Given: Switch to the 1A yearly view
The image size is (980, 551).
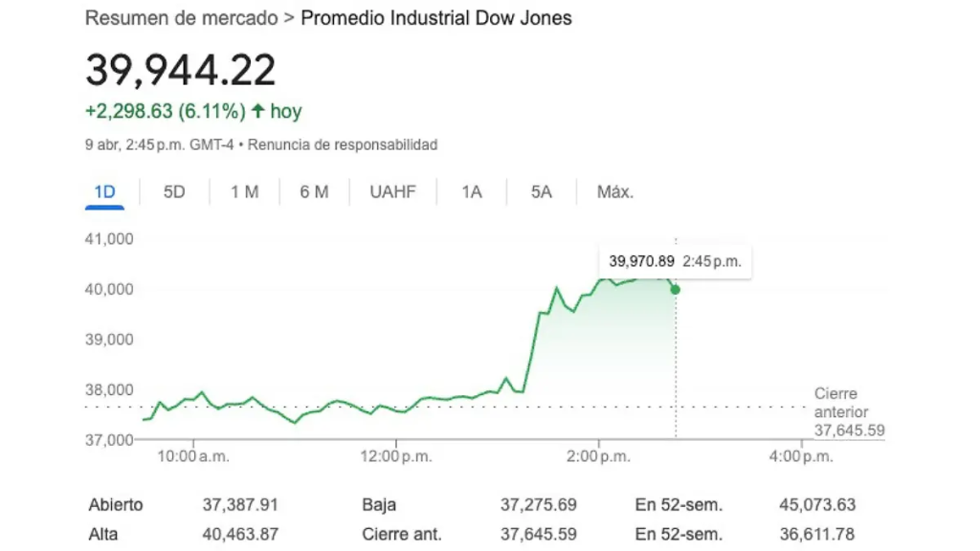Looking at the screenshot, I should click(472, 192).
